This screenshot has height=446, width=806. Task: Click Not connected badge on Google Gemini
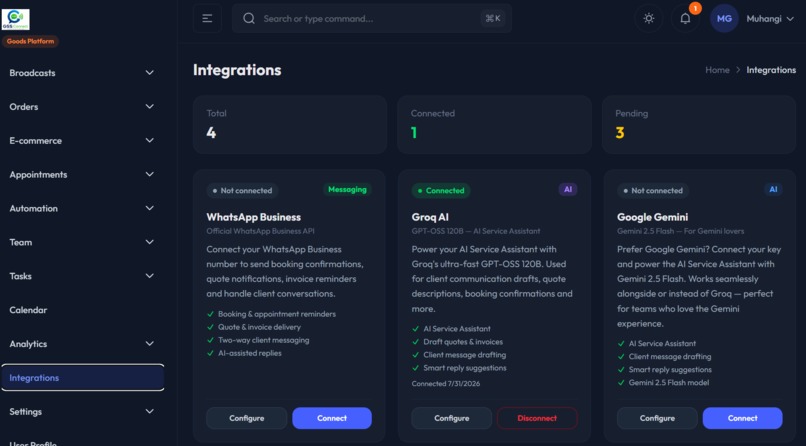point(653,191)
